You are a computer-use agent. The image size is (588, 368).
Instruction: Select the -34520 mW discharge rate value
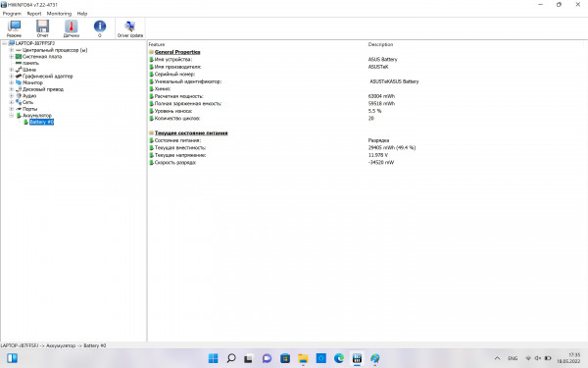coord(381,162)
